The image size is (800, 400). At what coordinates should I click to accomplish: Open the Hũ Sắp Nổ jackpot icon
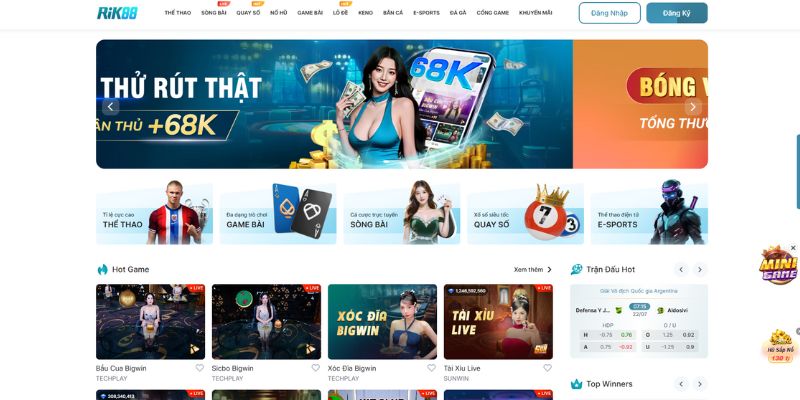coord(780,346)
